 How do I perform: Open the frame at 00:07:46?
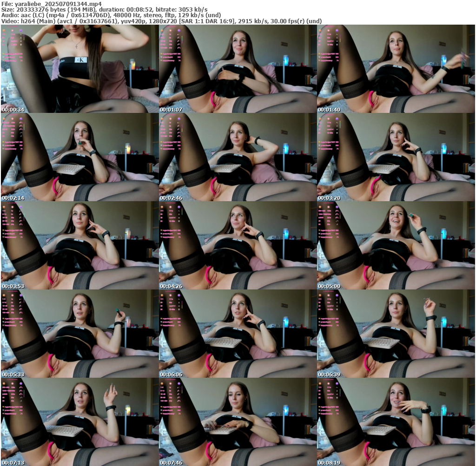(x=238, y=422)
